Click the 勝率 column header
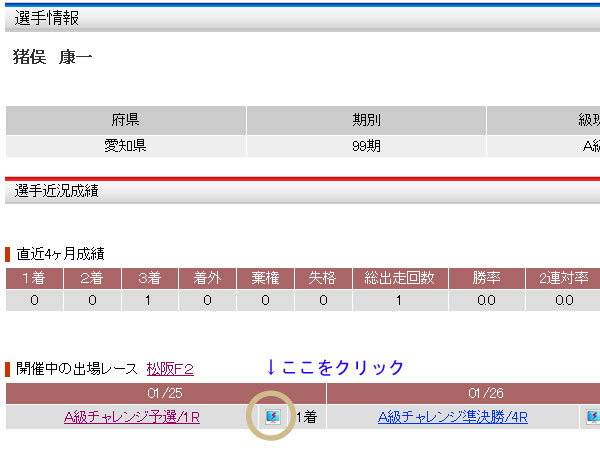Screen dimensions: 600x450 486,279
